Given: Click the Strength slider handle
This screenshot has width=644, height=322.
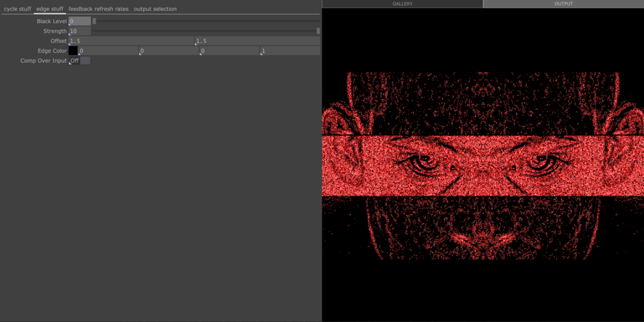Looking at the screenshot, I should point(318,31).
